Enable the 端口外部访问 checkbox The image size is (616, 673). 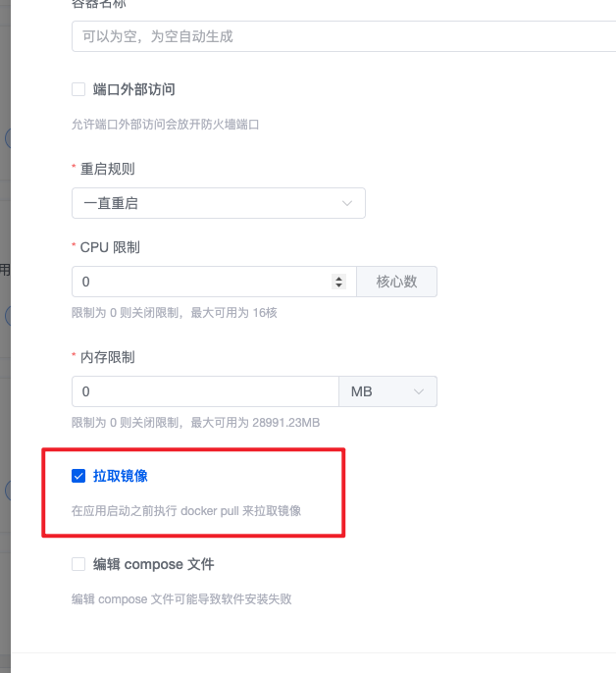click(x=78, y=89)
